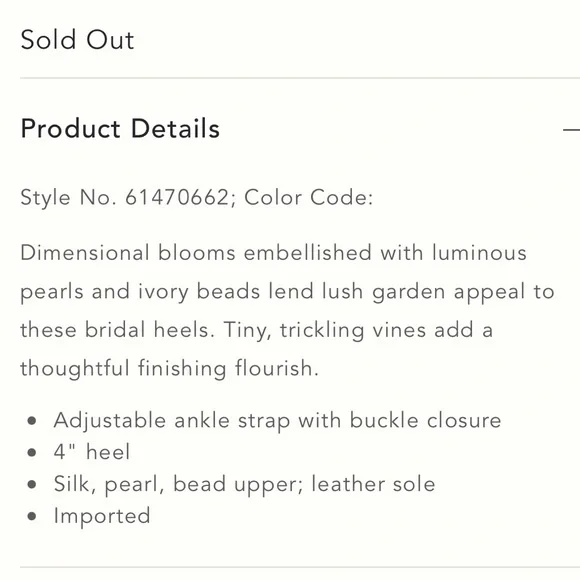The width and height of the screenshot is (580, 580).
Task: Click the 'these bridal heels' description line
Action: (256, 330)
